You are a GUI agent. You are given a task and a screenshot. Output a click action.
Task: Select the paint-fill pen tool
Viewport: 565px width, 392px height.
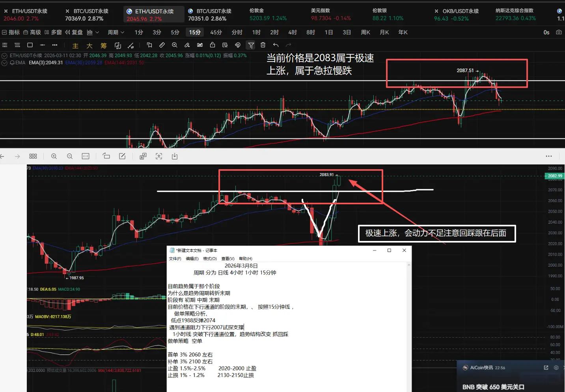pyautogui.click(x=187, y=45)
